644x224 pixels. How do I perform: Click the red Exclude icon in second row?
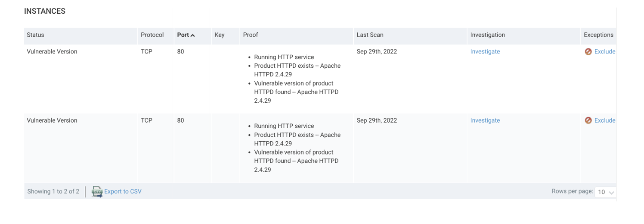pos(588,120)
